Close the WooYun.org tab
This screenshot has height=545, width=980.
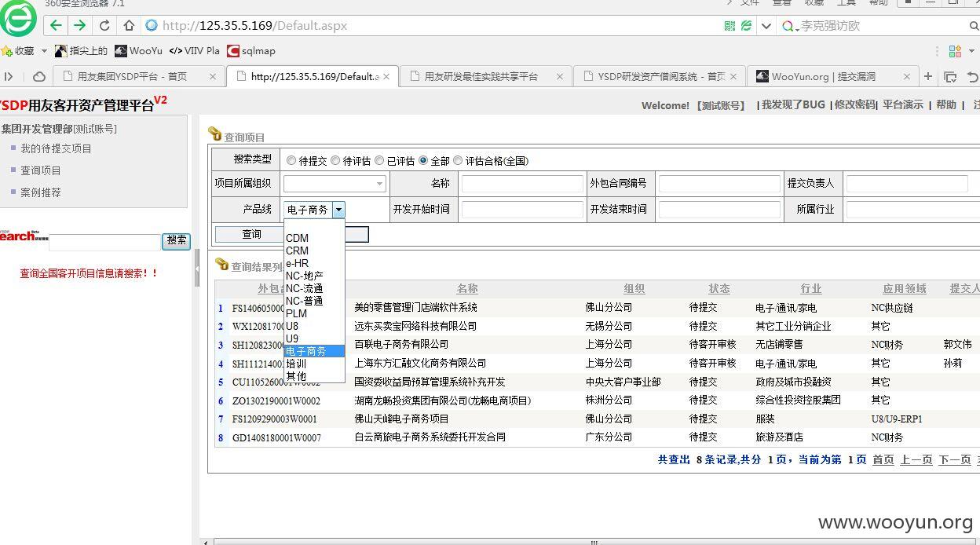click(x=906, y=76)
